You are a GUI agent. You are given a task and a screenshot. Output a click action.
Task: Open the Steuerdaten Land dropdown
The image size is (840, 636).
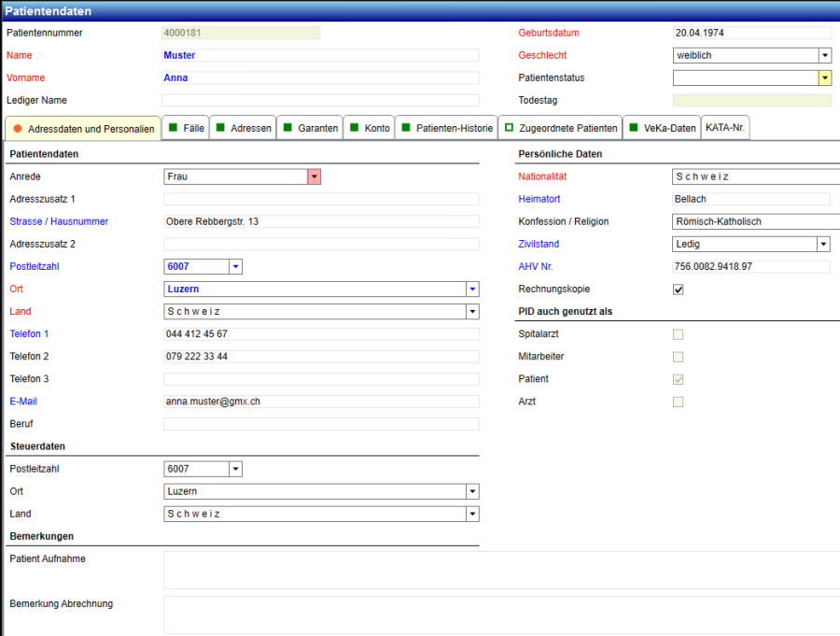pyautogui.click(x=472, y=514)
